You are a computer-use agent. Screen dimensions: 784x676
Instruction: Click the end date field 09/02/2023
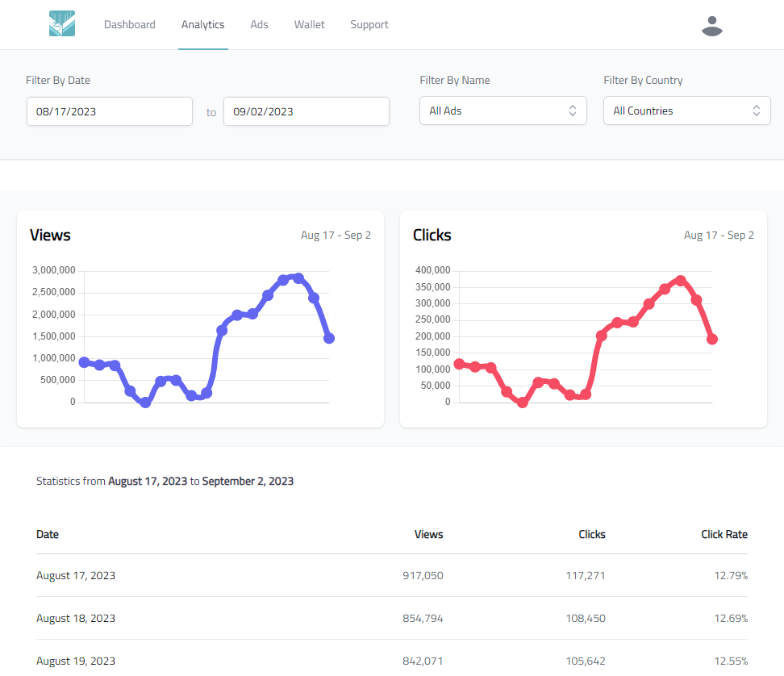[x=307, y=111]
